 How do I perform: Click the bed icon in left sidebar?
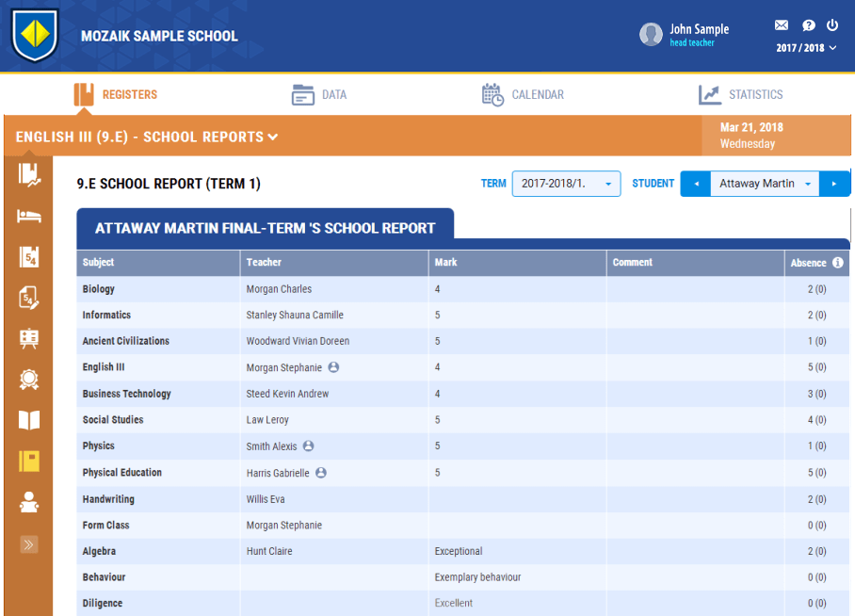[x=29, y=217]
